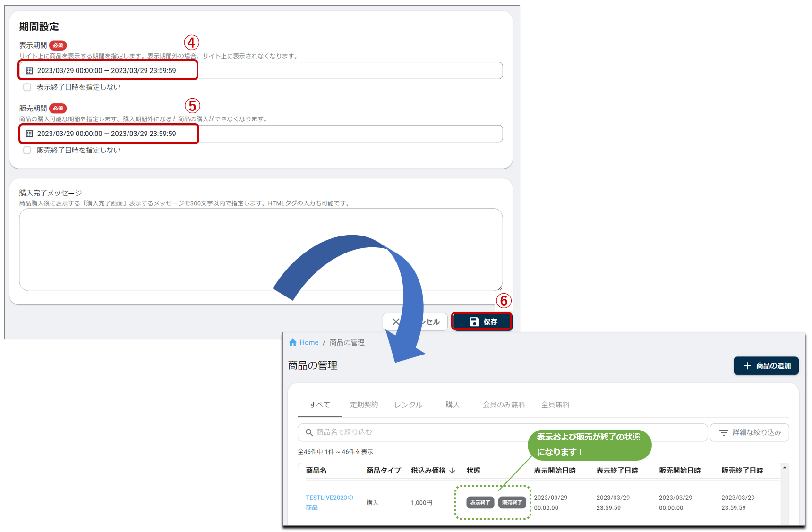Open the 表示期間 date range field

tap(261, 71)
